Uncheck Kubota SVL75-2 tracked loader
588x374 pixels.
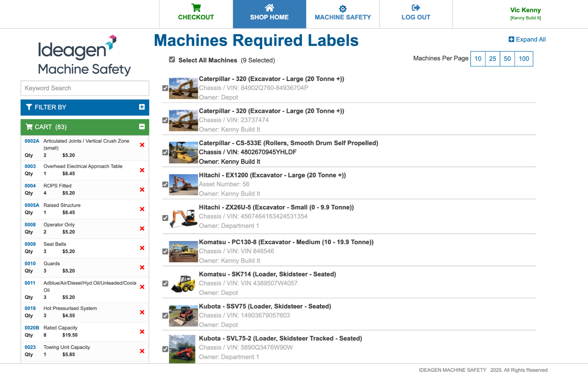pyautogui.click(x=165, y=349)
